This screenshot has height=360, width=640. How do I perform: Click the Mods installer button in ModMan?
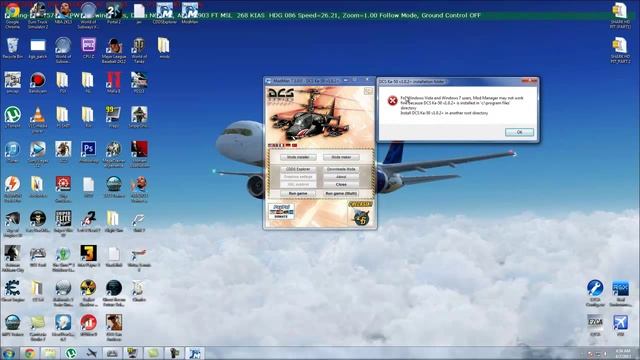298,157
